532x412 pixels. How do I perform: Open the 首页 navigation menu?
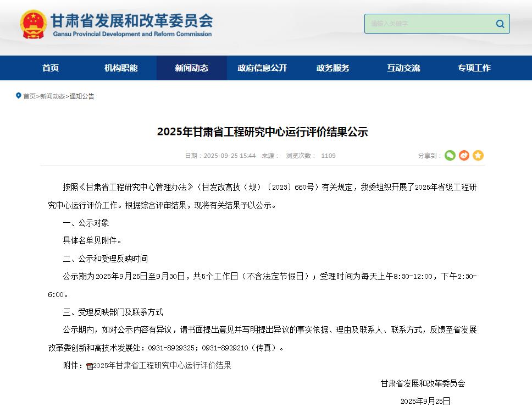click(x=51, y=68)
